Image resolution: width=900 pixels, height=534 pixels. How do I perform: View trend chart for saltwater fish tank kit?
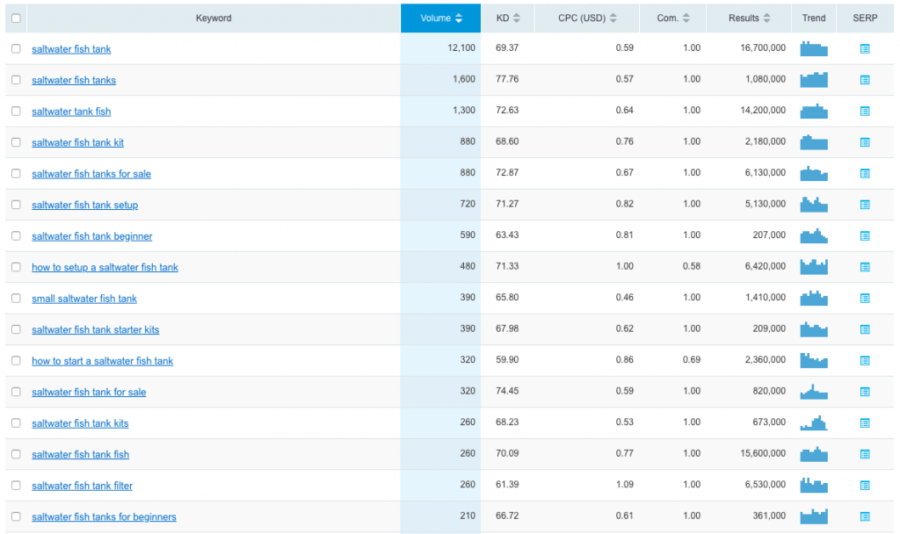[813, 142]
